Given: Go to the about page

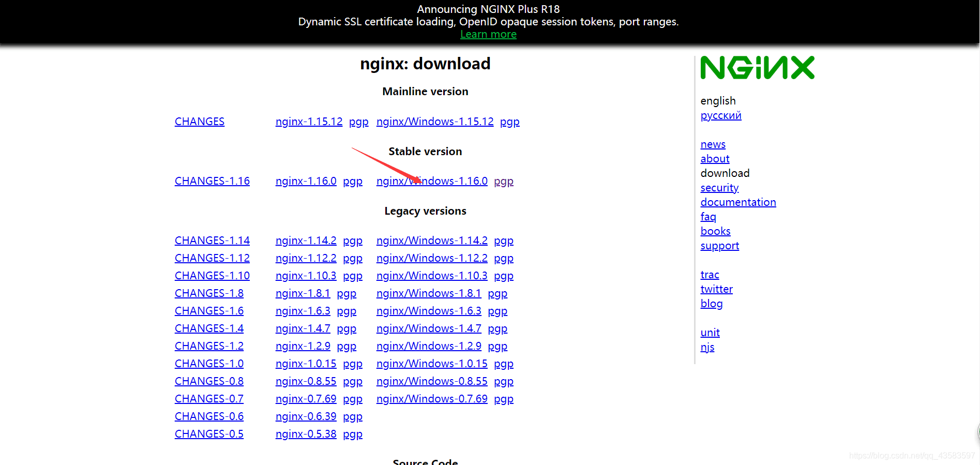Looking at the screenshot, I should click(x=715, y=159).
